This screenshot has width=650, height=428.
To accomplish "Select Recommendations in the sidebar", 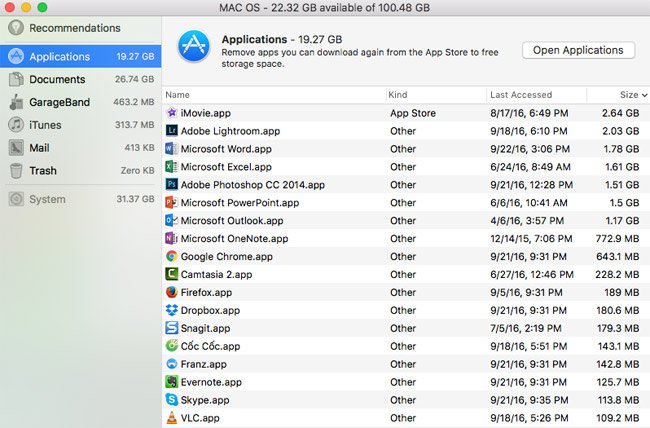I will pyautogui.click(x=80, y=28).
